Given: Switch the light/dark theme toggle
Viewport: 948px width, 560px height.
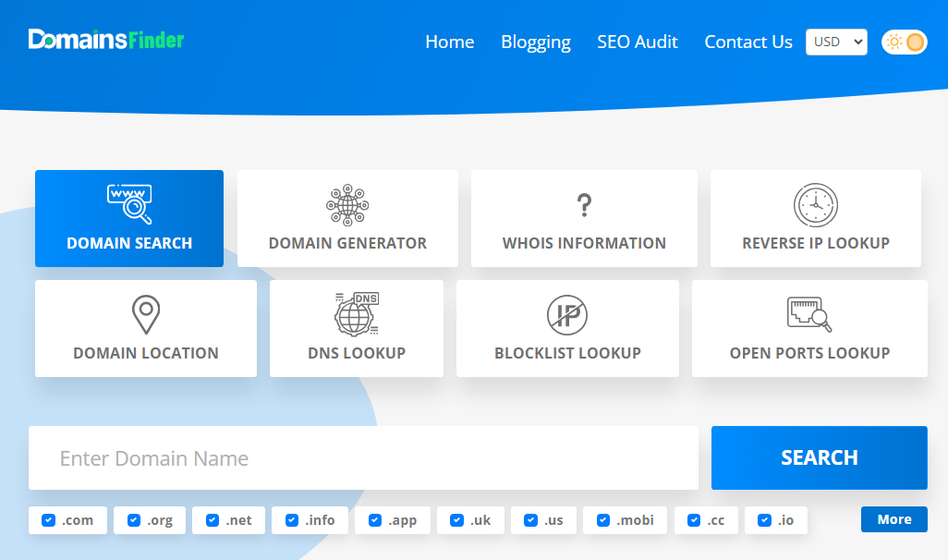Looking at the screenshot, I should [x=904, y=42].
